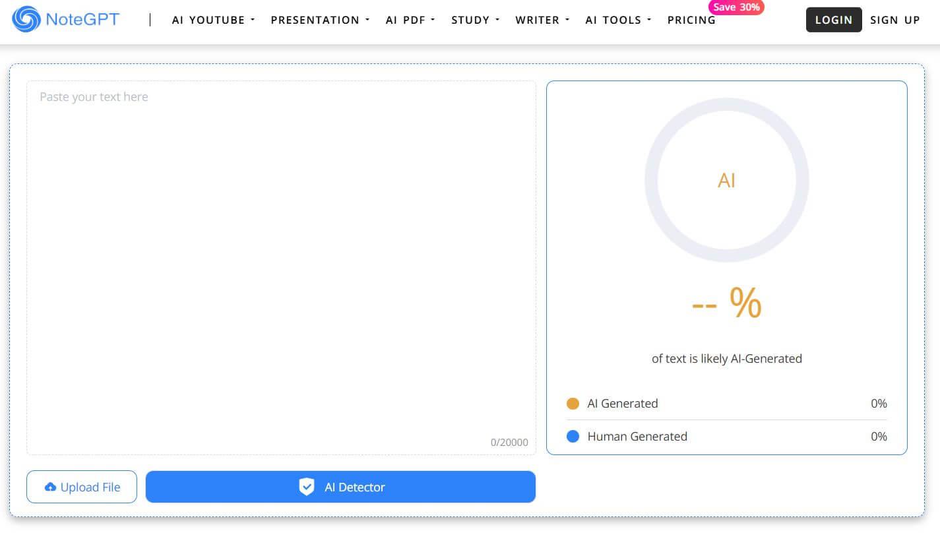Open the Presentation dropdown menu
940x560 pixels.
(x=320, y=20)
